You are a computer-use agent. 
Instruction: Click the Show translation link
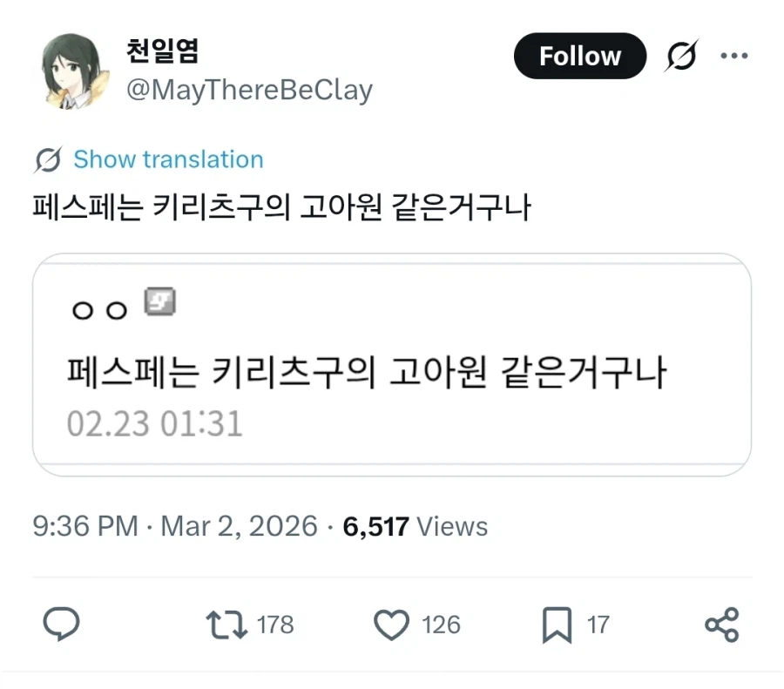167,159
